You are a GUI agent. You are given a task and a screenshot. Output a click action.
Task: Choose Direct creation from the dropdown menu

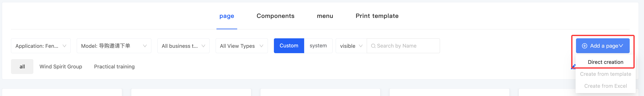tap(605, 62)
